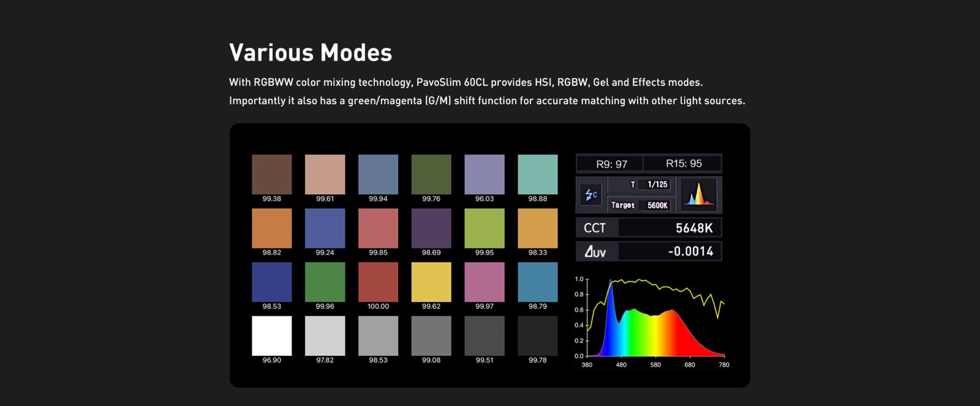The width and height of the screenshot is (980, 406).
Task: Select the pink magenta swatch labeled 99.97
Action: [x=484, y=282]
